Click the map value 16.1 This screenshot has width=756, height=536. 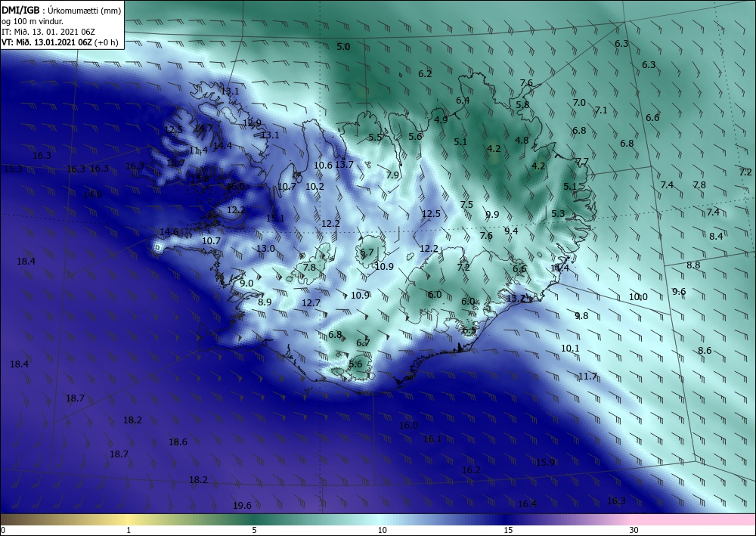point(432,439)
